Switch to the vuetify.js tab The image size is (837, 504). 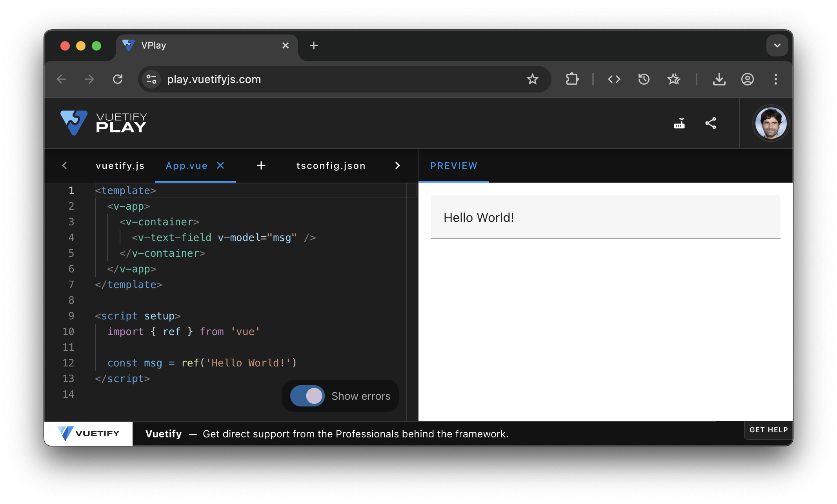120,166
